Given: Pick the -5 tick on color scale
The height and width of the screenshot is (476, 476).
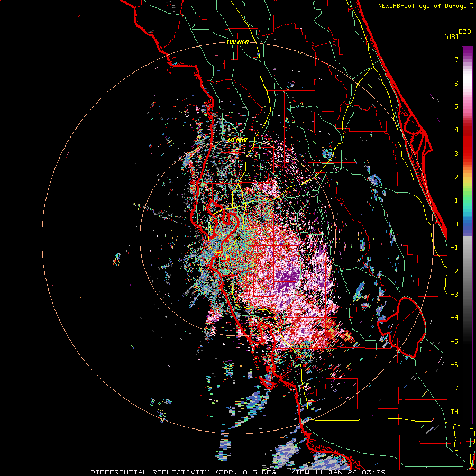Looking at the screenshot, I should tap(454, 341).
